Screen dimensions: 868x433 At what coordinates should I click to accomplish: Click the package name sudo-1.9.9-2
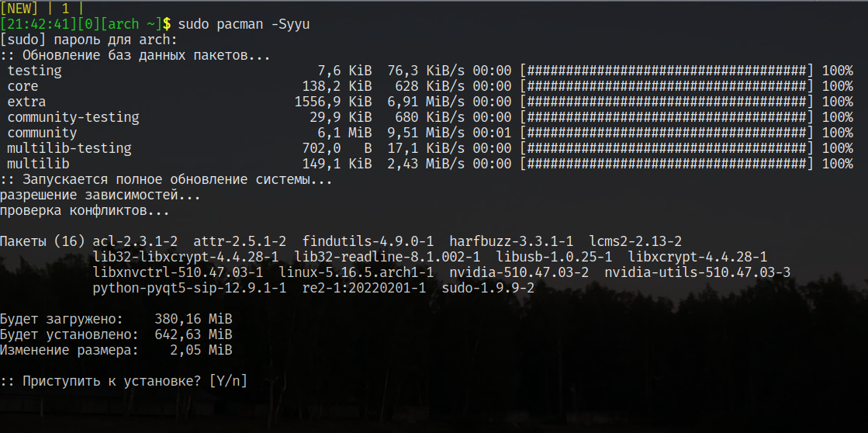click(x=488, y=288)
